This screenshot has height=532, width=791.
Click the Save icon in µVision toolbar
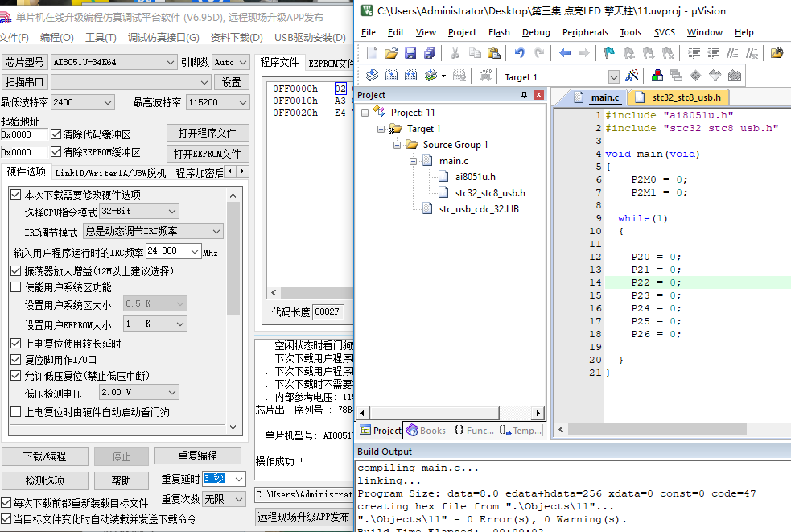point(410,53)
